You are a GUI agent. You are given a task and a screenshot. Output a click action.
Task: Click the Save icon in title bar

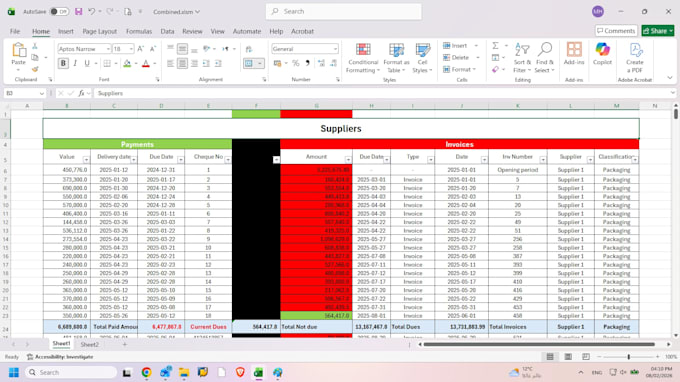(x=78, y=12)
